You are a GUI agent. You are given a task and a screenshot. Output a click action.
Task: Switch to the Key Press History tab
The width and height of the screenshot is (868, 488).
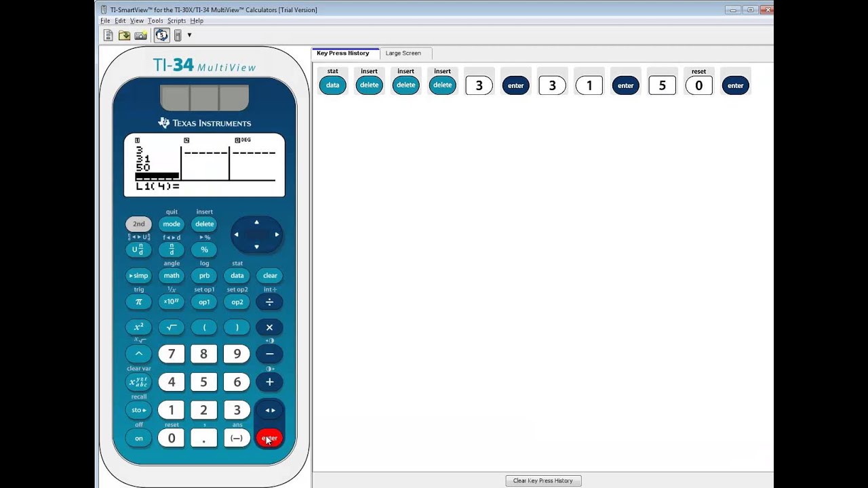point(343,53)
